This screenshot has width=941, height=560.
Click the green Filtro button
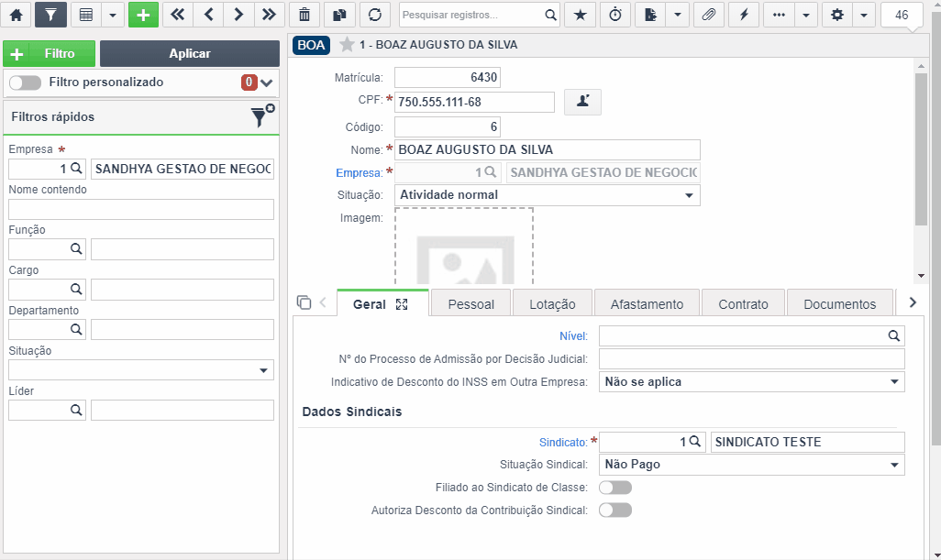(50, 53)
